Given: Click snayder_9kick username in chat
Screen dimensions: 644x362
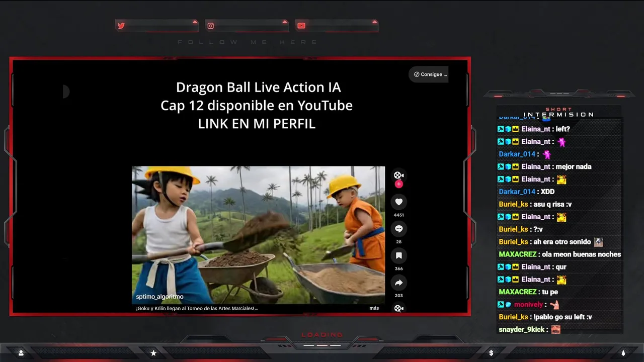Looking at the screenshot, I should point(522,330).
